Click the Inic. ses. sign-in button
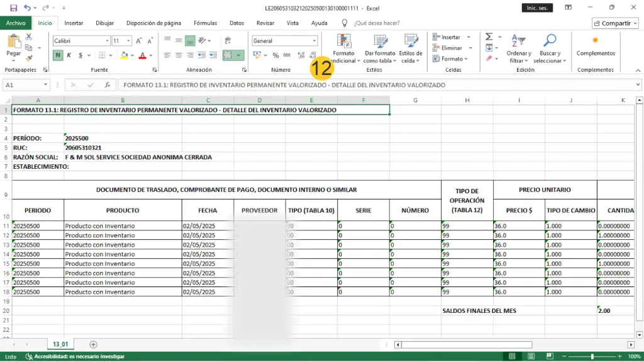644x362 pixels. coord(538,8)
